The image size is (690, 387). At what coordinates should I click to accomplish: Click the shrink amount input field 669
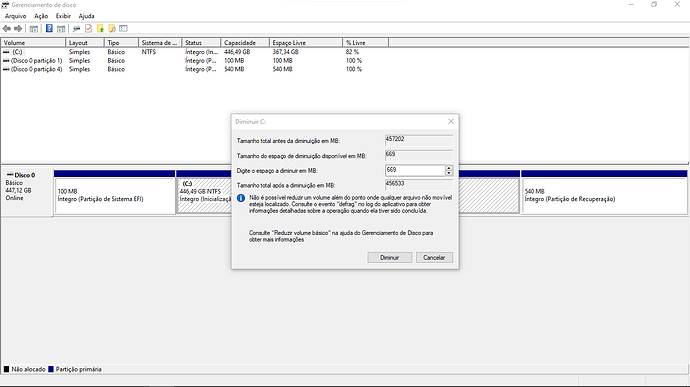pos(415,170)
